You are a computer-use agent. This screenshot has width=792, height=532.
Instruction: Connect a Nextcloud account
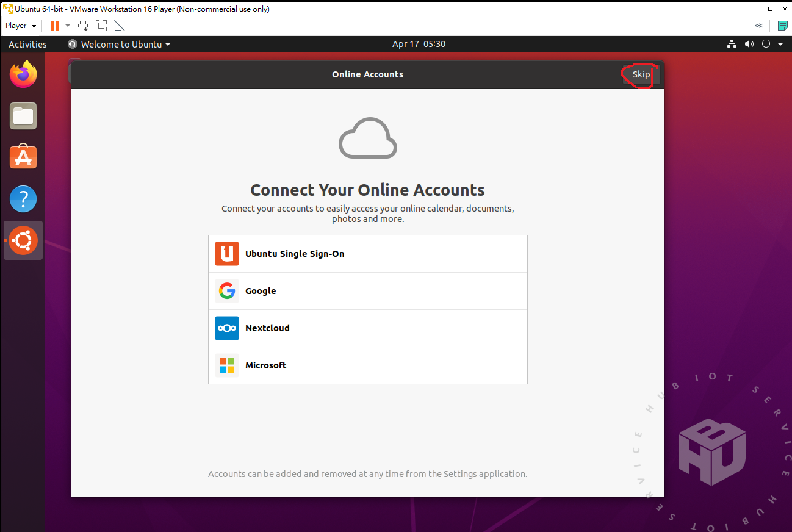368,328
